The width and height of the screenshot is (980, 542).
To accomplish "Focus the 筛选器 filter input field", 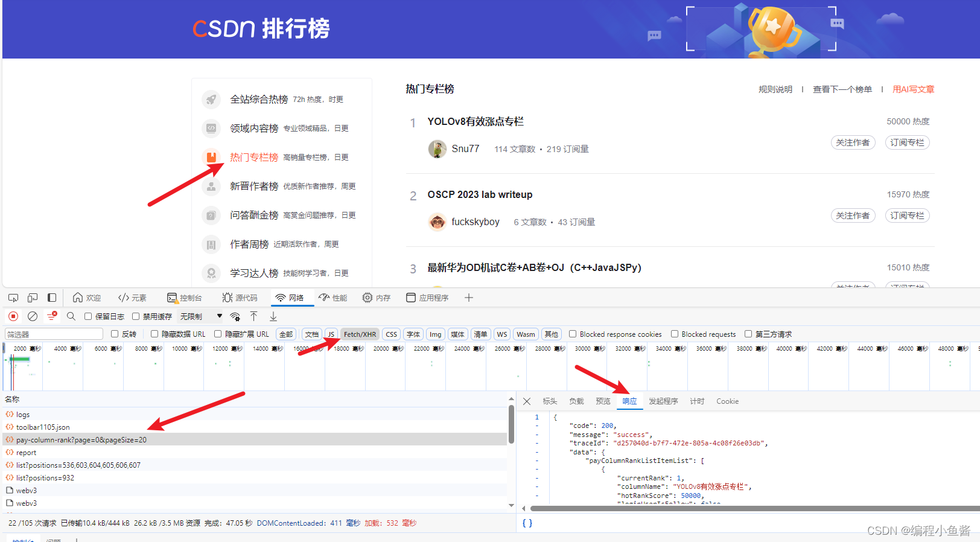I will click(x=54, y=334).
